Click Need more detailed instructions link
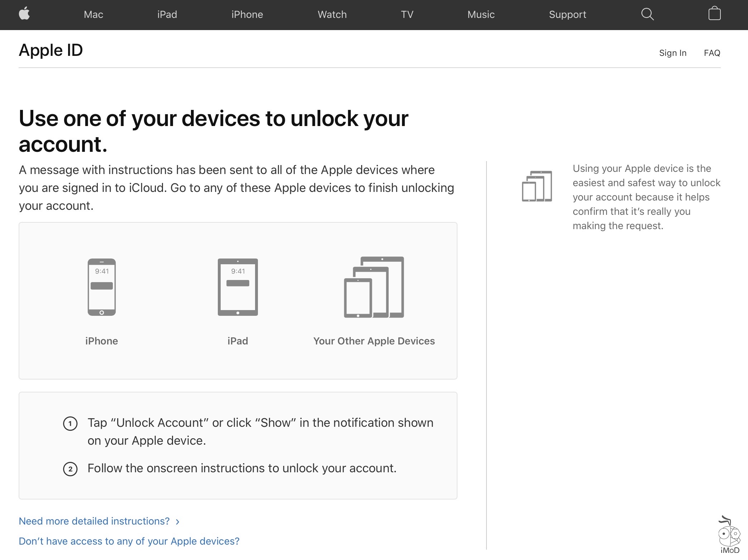748x560 pixels. pyautogui.click(x=94, y=521)
